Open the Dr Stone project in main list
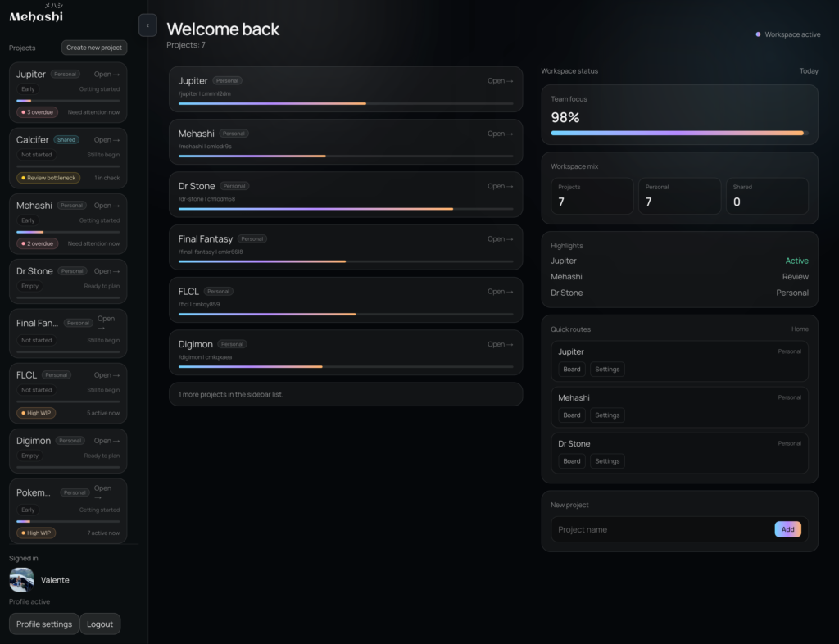Viewport: 839px width, 644px height. (500, 186)
